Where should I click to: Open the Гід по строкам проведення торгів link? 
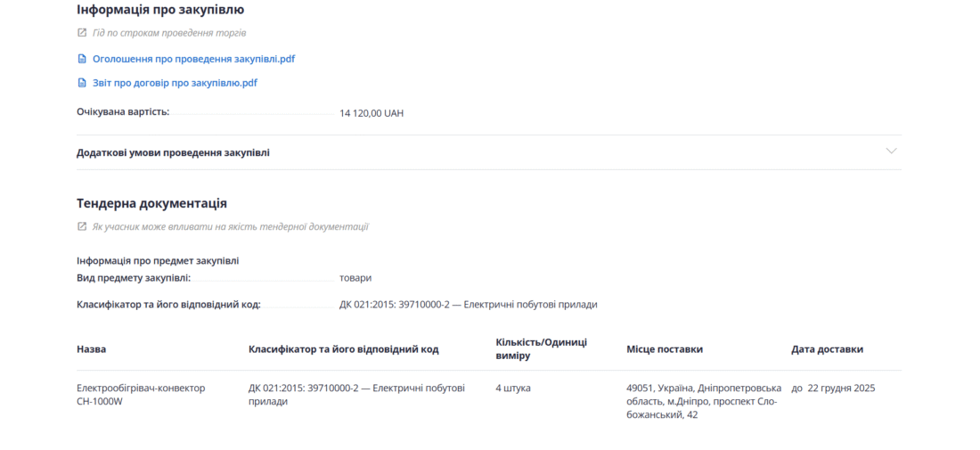point(169,33)
